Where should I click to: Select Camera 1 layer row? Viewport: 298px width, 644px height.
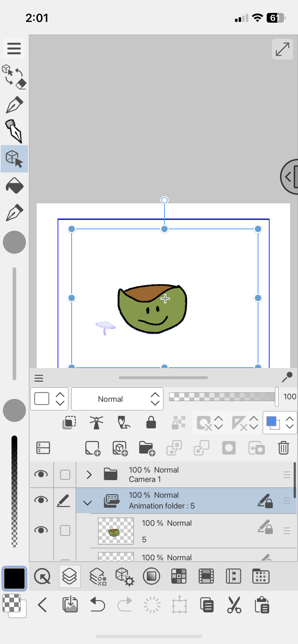point(186,475)
